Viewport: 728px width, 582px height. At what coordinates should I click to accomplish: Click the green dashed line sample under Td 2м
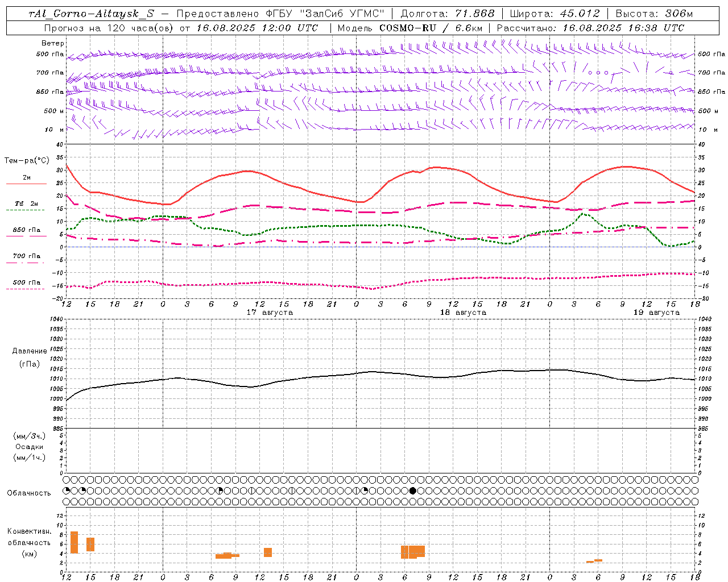[25, 210]
